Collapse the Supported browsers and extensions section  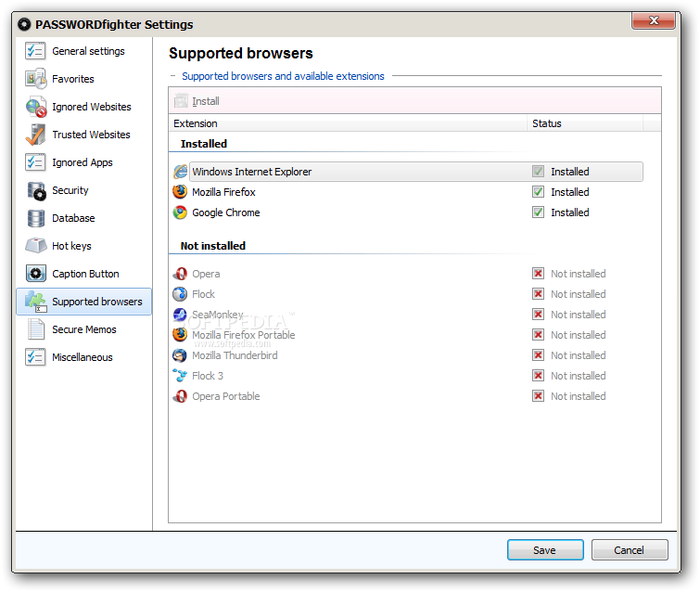pyautogui.click(x=173, y=76)
